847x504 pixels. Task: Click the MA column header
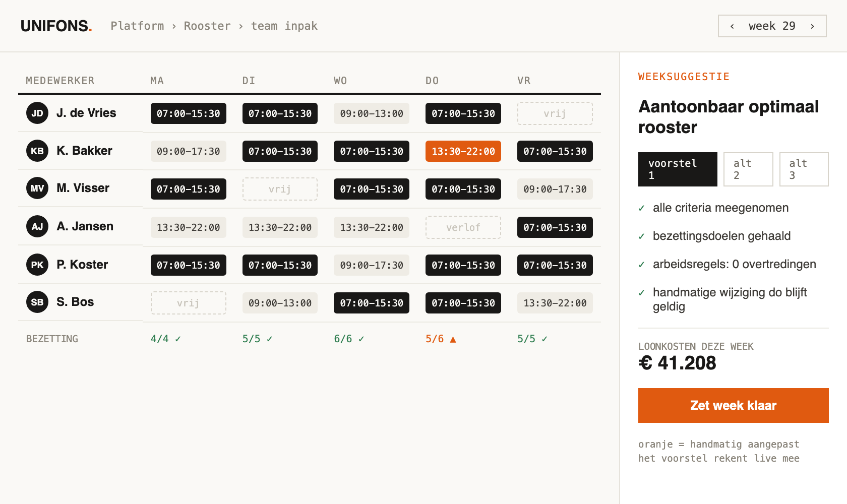pos(157,81)
